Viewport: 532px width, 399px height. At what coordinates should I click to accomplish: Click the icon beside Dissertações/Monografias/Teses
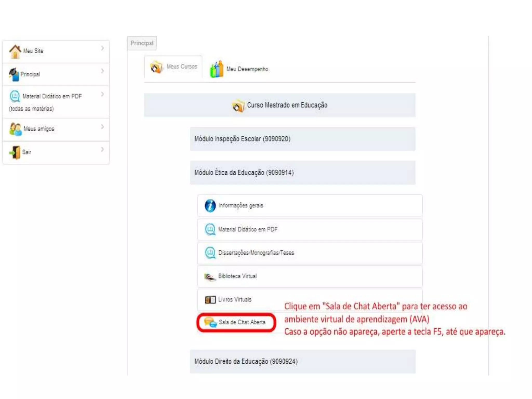[210, 253]
